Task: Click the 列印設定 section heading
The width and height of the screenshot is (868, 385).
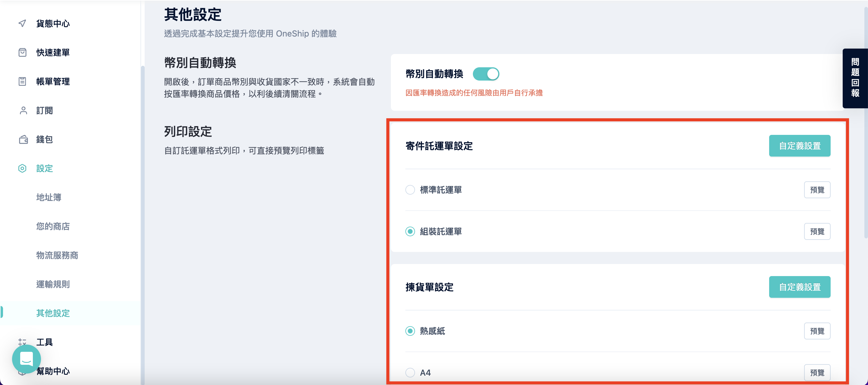Action: pos(188,132)
